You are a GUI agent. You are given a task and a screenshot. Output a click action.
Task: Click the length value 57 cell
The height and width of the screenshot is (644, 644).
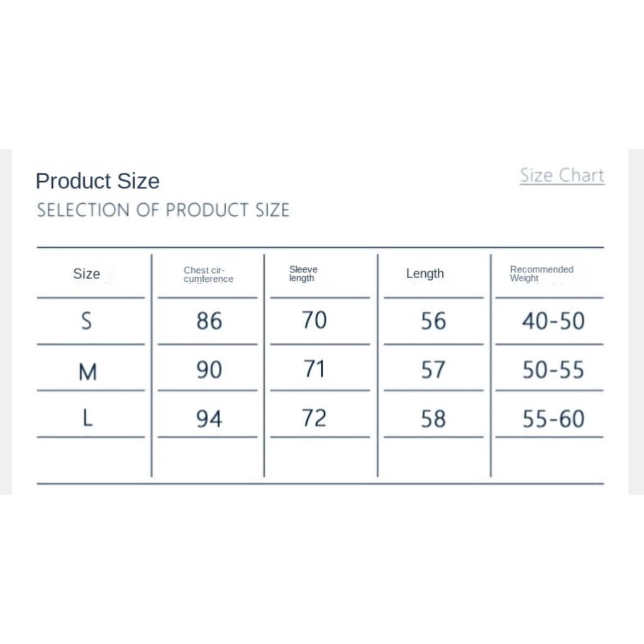433,370
